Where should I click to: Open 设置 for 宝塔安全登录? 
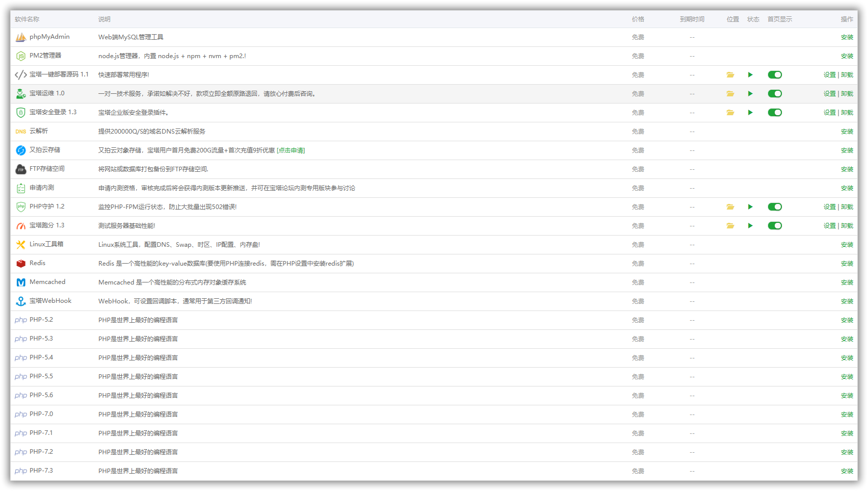point(830,113)
